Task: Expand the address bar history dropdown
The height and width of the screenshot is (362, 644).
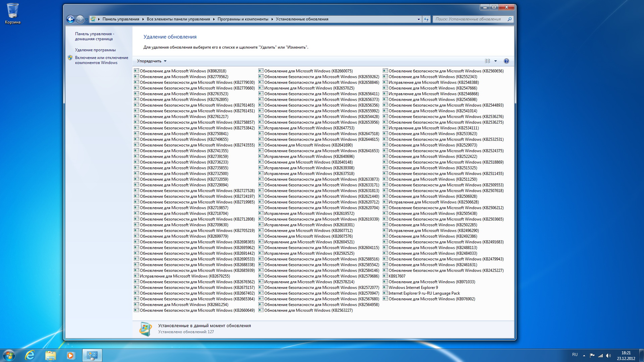Action: click(x=419, y=19)
